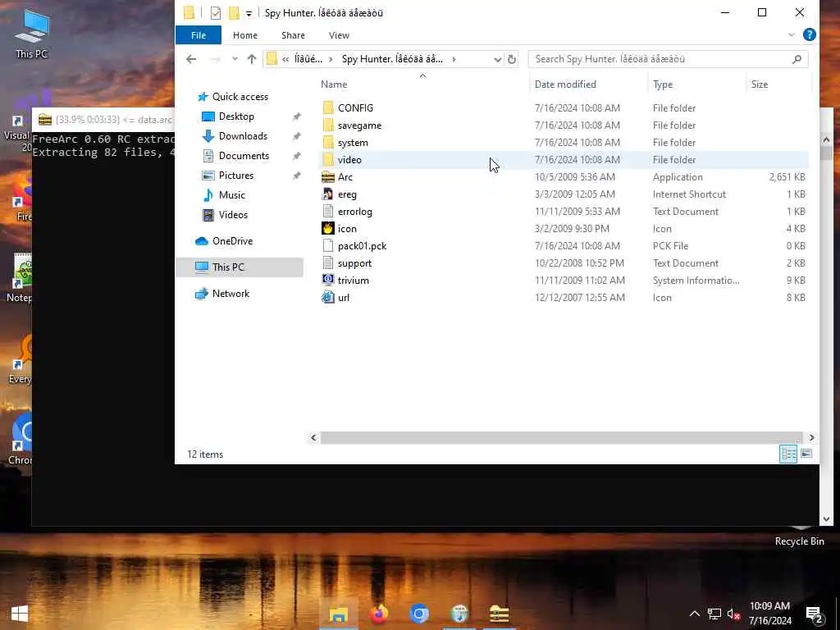Click properties icon in quick access toolbar

tap(216, 13)
